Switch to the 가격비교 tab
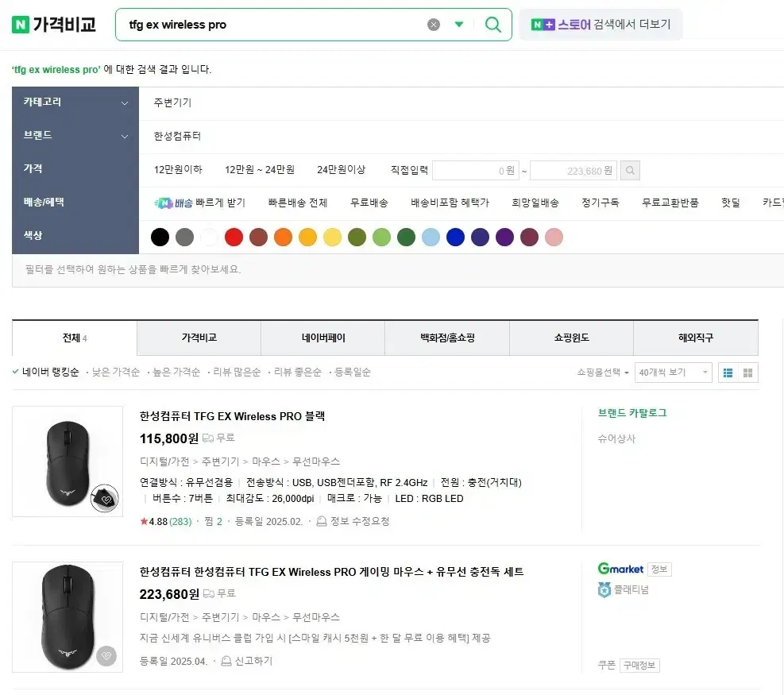This screenshot has height=695, width=784. coord(199,338)
